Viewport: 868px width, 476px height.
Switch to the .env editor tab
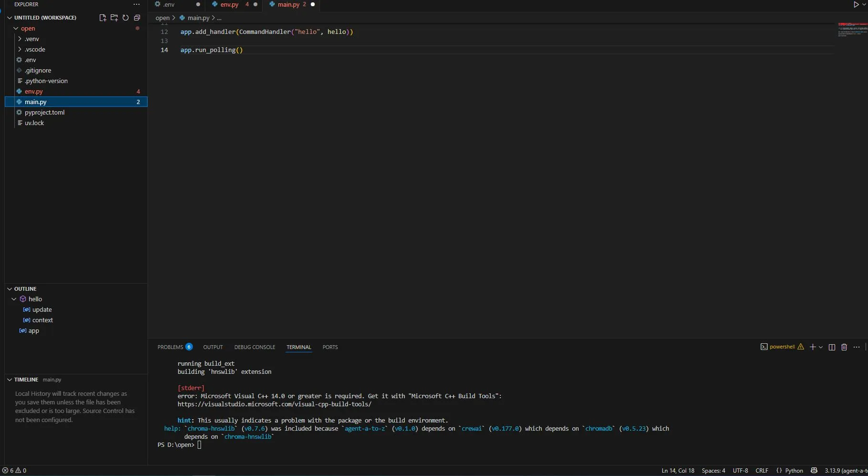click(177, 5)
